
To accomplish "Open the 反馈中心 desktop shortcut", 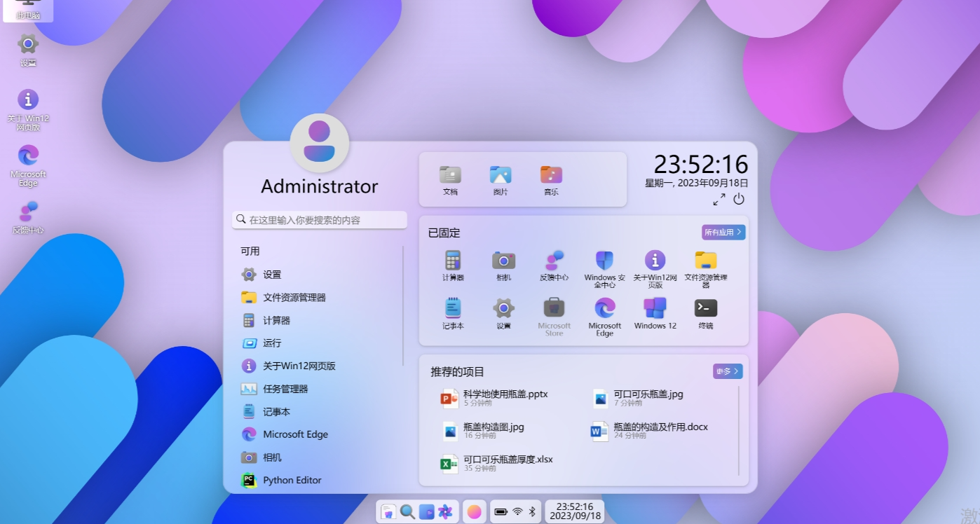I will [x=28, y=217].
